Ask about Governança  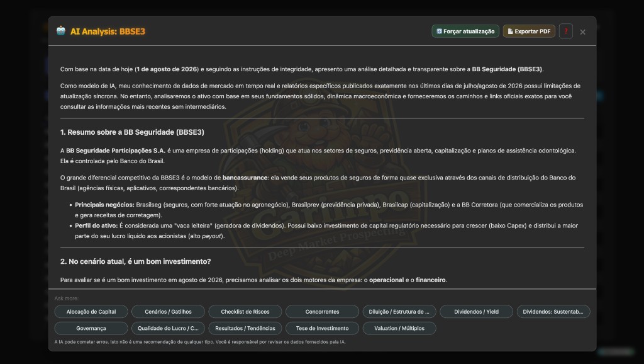tap(91, 328)
